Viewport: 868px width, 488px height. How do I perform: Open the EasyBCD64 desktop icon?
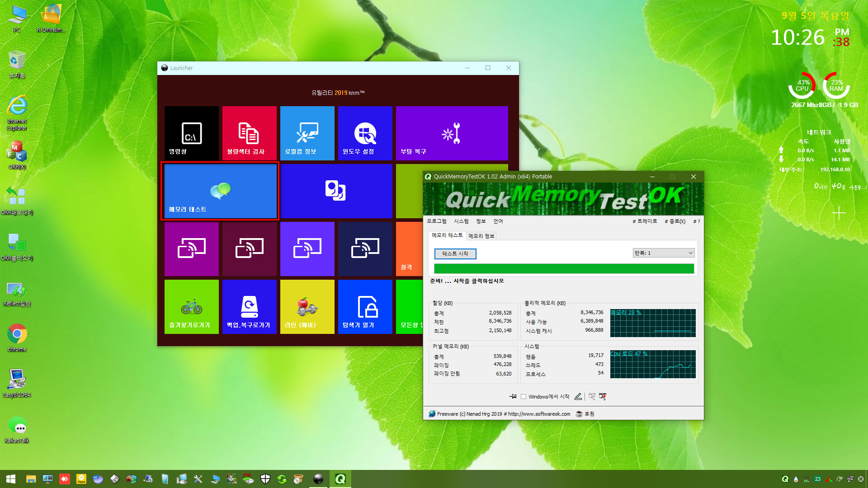coord(17,384)
